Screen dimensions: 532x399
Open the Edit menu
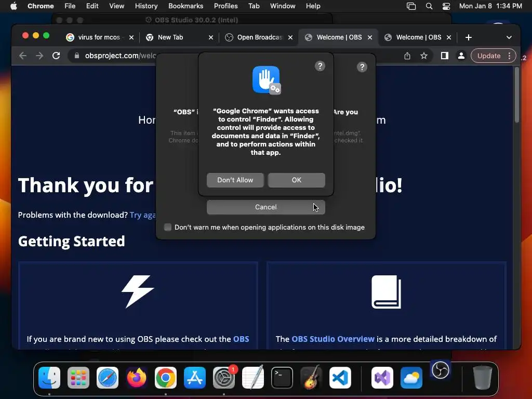tap(92, 6)
